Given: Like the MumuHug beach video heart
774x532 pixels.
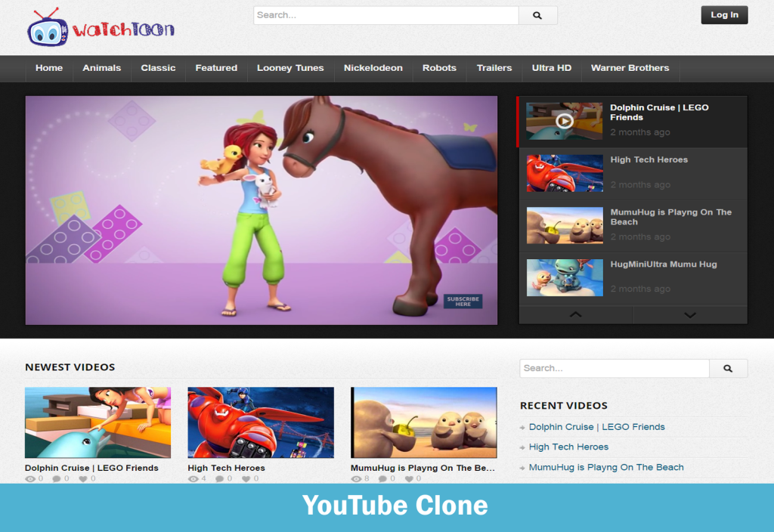Looking at the screenshot, I should point(409,478).
